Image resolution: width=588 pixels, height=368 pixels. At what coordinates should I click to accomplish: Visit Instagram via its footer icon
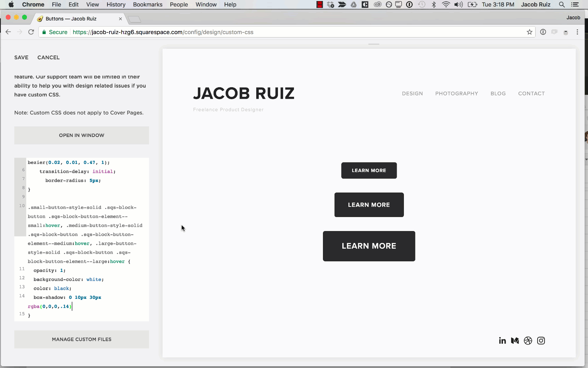[541, 340]
